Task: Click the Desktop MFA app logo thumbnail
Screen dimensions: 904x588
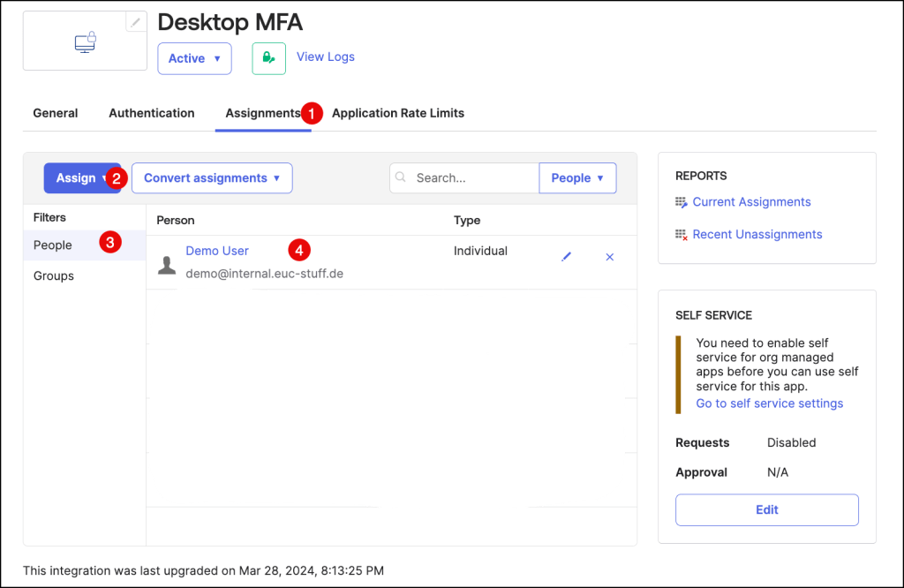Action: tap(85, 41)
